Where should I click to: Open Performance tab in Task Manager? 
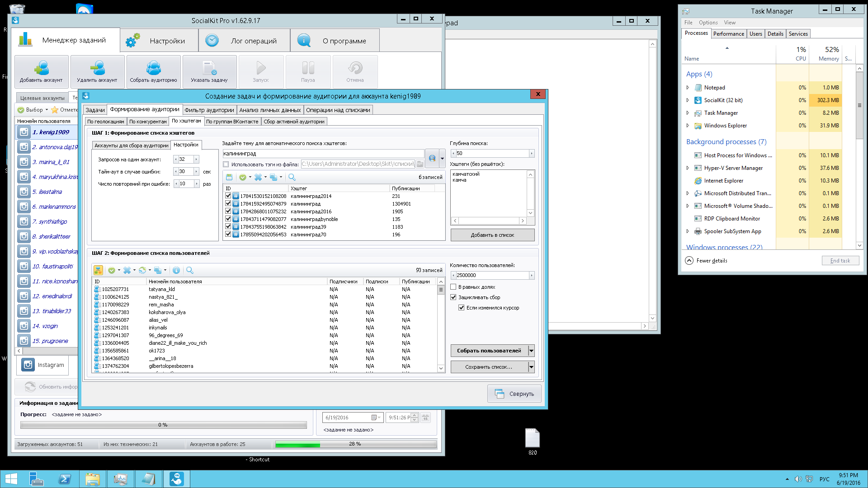[x=728, y=34]
